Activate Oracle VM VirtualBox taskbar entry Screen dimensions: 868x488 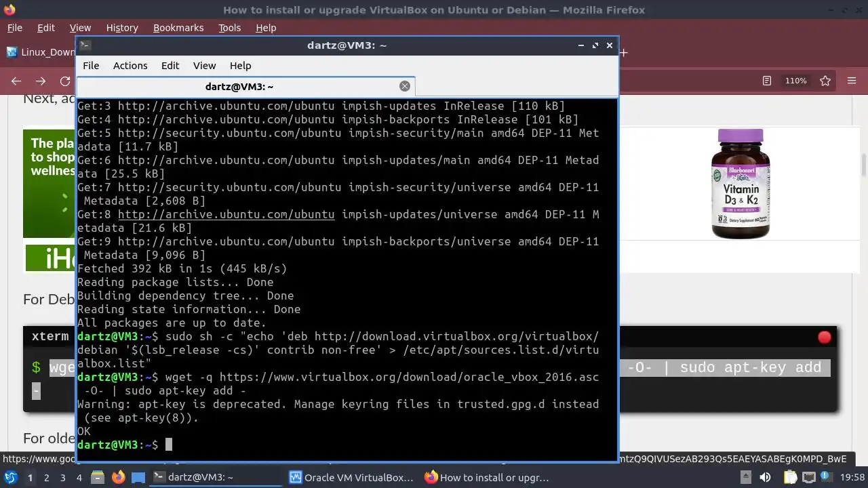tap(353, 477)
